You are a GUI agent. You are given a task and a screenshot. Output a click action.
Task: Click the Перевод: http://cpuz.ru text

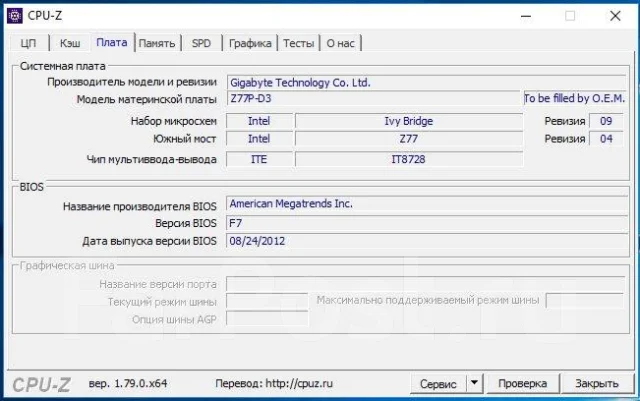click(x=274, y=384)
